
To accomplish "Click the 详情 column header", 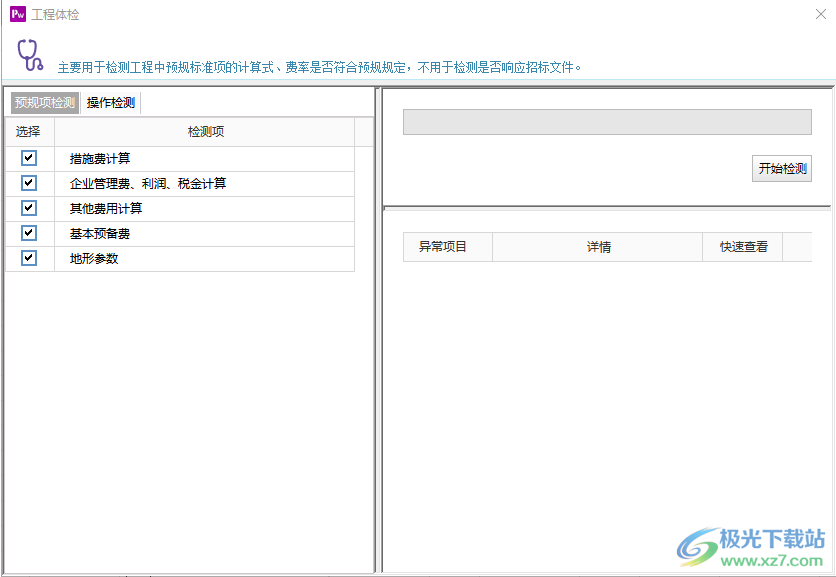I will pyautogui.click(x=598, y=247).
